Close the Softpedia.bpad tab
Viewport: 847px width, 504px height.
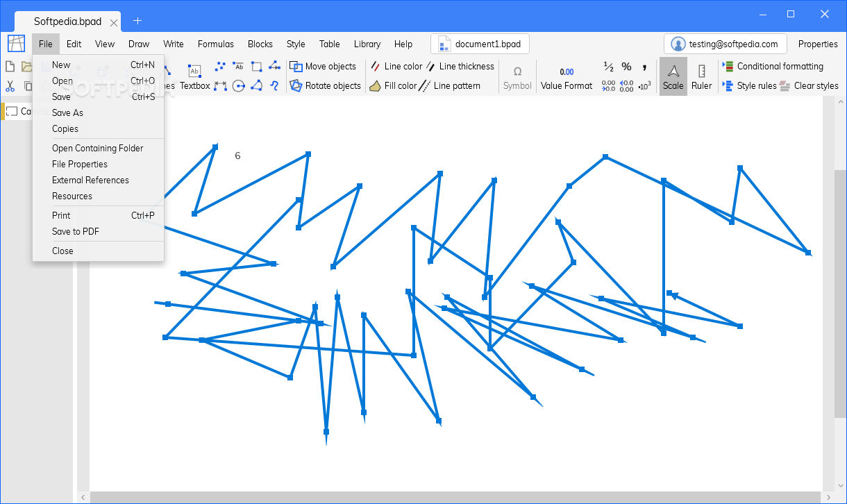tap(114, 22)
